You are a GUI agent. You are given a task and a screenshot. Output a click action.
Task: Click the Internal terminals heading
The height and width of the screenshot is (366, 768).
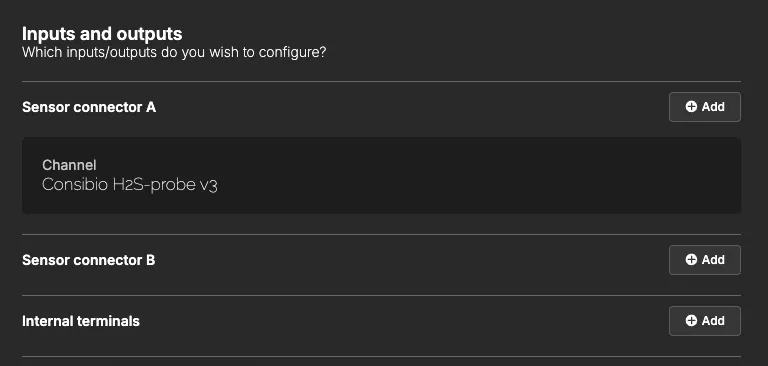click(x=81, y=321)
